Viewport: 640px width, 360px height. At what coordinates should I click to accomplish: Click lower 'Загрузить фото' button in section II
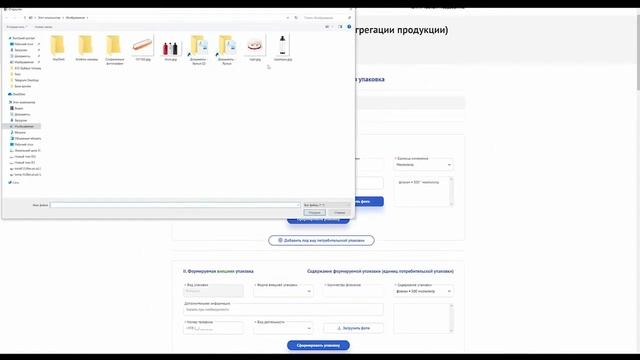tap(354, 328)
